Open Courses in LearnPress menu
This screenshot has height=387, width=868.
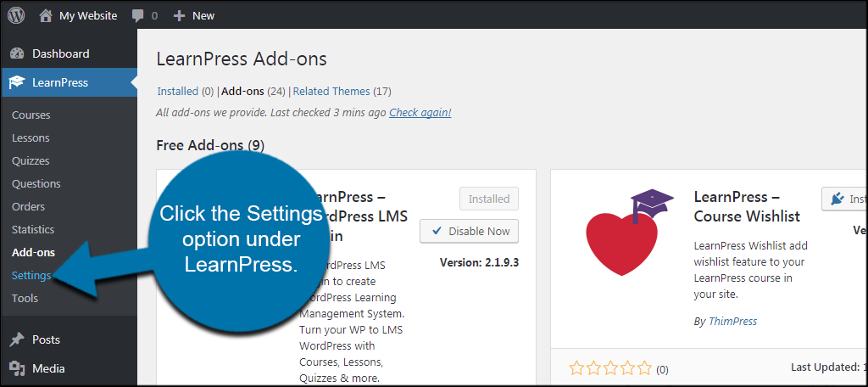coord(31,115)
